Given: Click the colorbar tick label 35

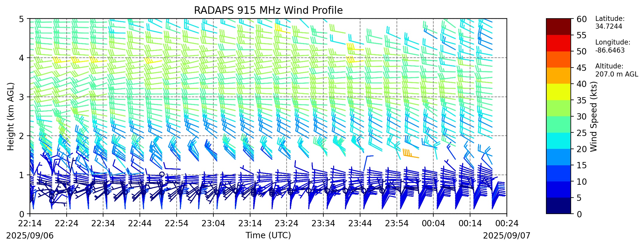Looking at the screenshot, I should [x=582, y=100].
